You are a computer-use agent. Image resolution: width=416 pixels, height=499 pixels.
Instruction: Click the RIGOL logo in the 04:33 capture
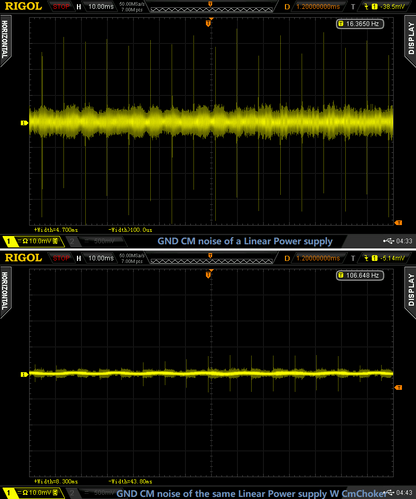tap(23, 6)
